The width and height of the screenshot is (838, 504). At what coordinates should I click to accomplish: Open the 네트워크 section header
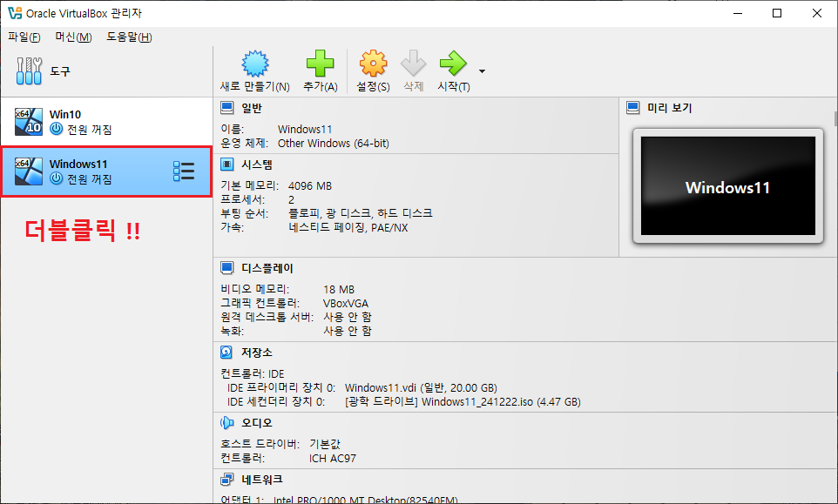click(x=262, y=480)
